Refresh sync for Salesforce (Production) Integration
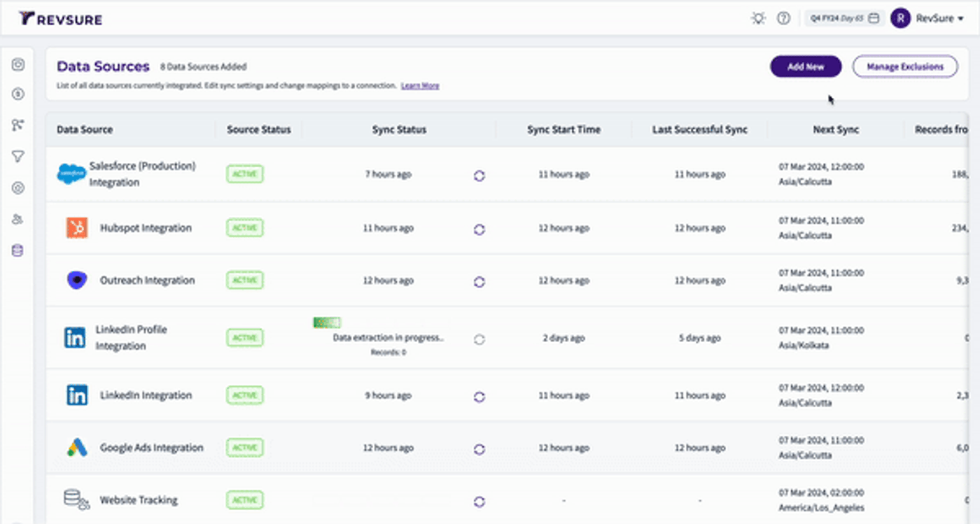The image size is (980, 524). [479, 176]
